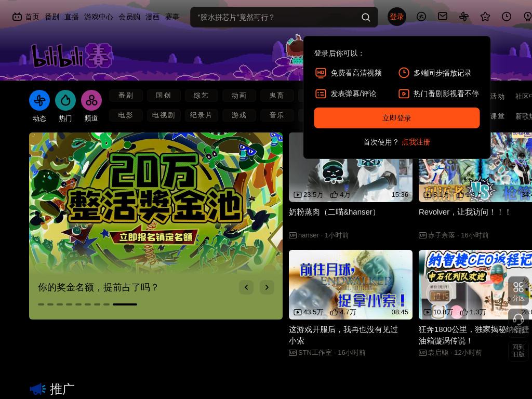
Task: Select the 电影 category tag
Action: (126, 115)
